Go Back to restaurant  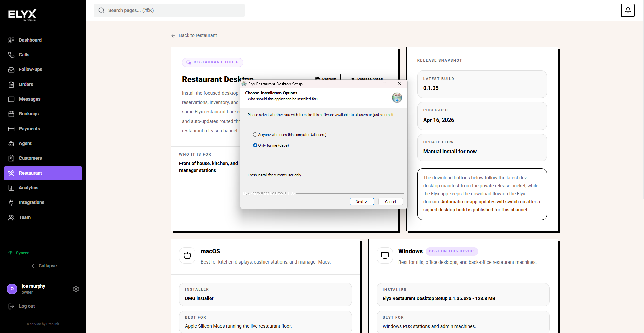pyautogui.click(x=194, y=35)
